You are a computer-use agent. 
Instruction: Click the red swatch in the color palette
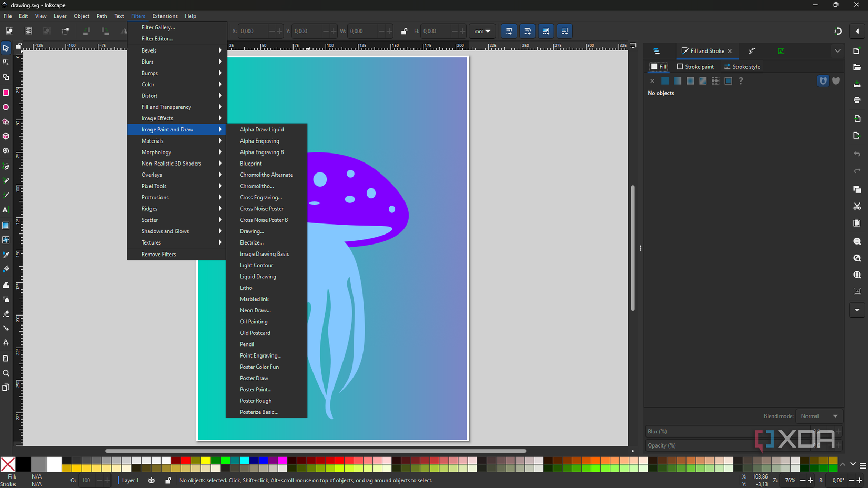(186, 461)
